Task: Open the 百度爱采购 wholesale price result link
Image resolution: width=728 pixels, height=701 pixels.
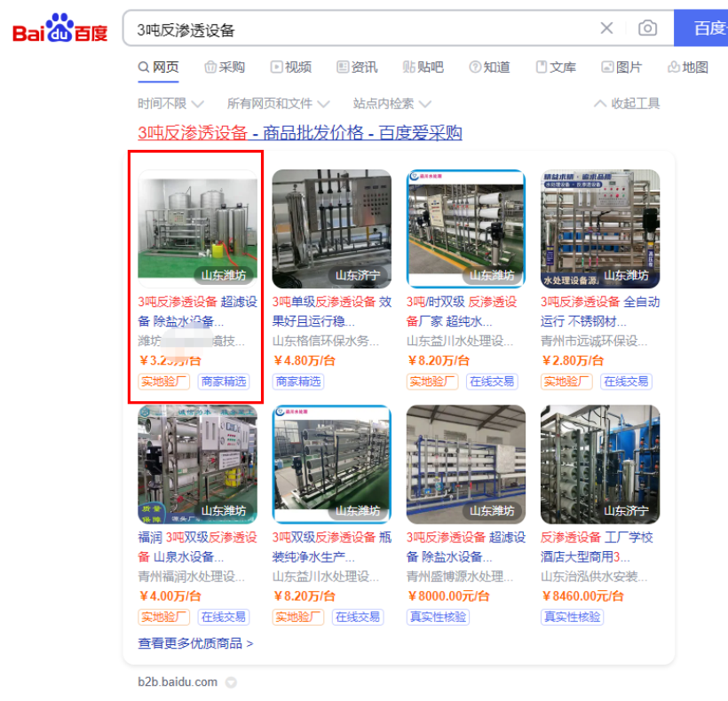Action: click(x=300, y=133)
